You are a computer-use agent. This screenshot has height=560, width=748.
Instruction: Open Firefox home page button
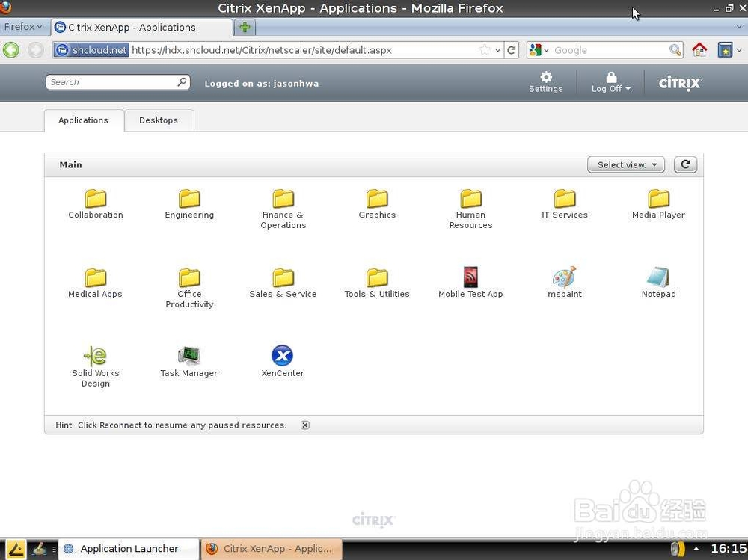click(x=699, y=49)
